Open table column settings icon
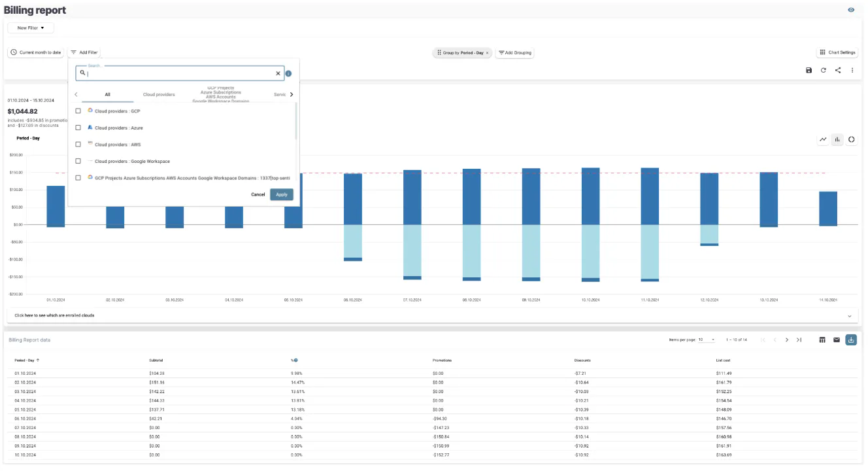 click(822, 340)
